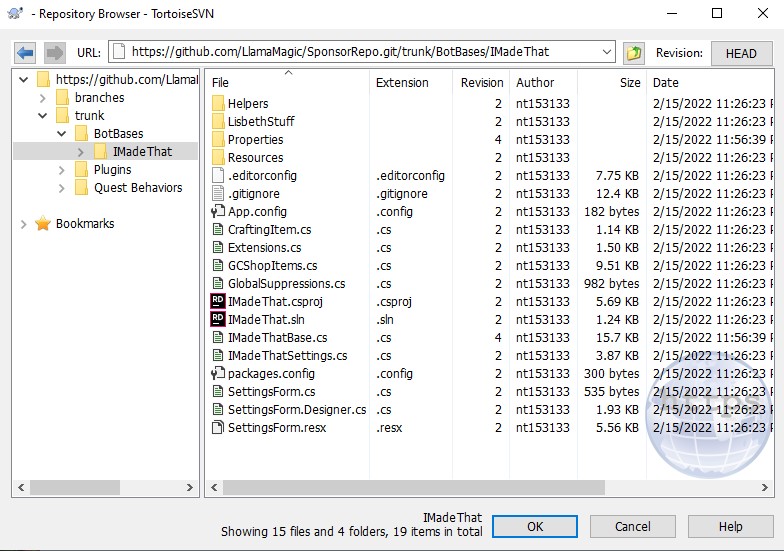Click the Helpers folder icon

[218, 104]
